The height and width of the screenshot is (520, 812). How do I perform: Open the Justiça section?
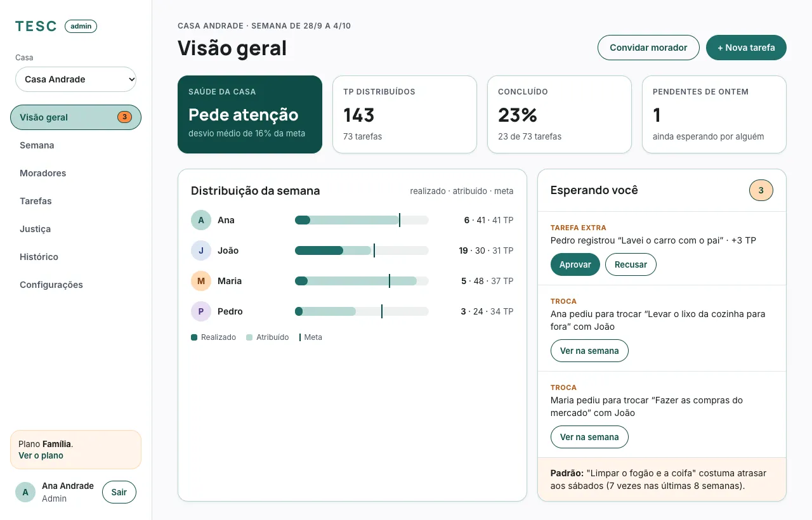pyautogui.click(x=76, y=229)
